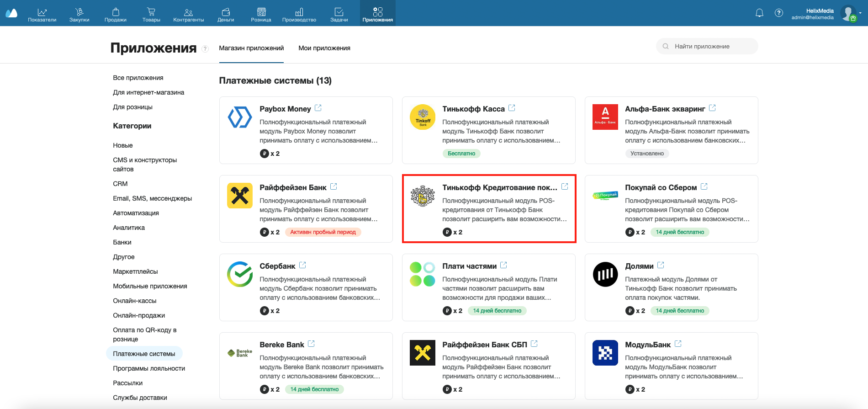The height and width of the screenshot is (409, 868).
Task: Open external link icon for Bereke Bank
Action: tap(311, 344)
